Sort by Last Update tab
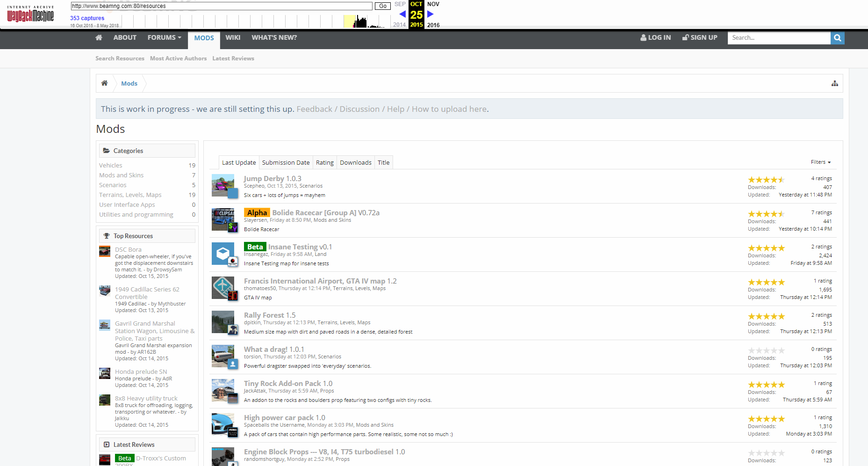 pos(239,163)
